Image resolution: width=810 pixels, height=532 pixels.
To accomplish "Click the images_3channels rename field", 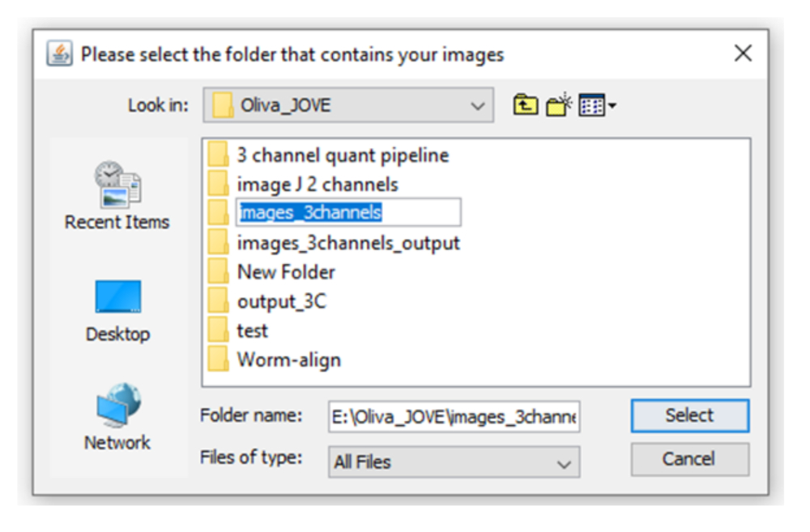I will [x=348, y=213].
